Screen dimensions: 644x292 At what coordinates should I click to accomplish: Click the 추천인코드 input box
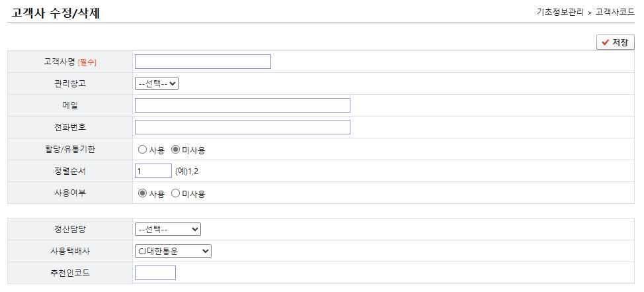[x=155, y=273]
